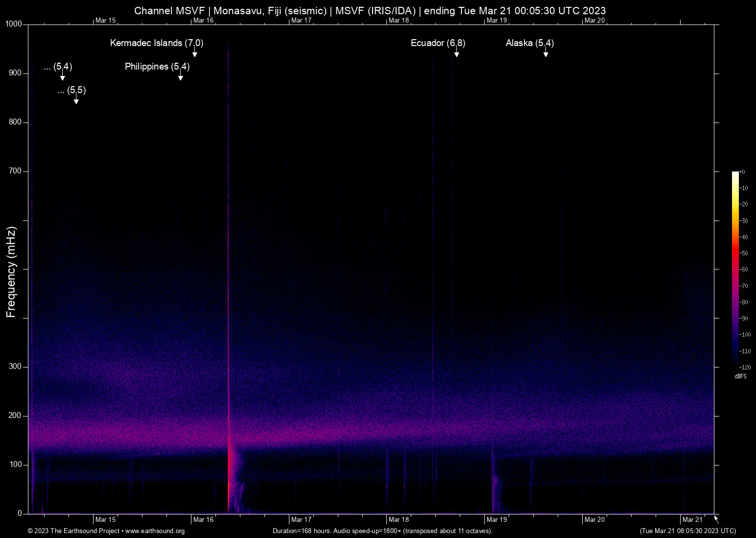
Task: Click the '-120' value on the color scale
Action: tap(745, 367)
